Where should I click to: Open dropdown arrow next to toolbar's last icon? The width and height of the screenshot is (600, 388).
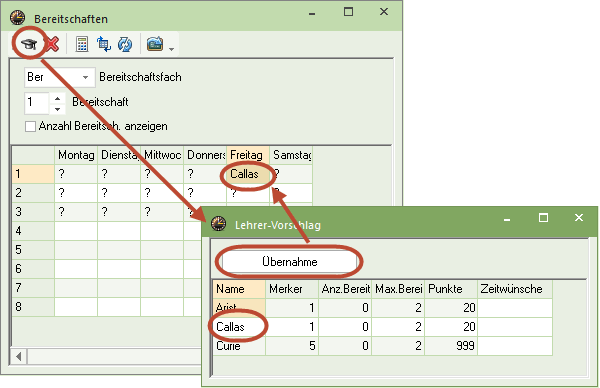pyautogui.click(x=171, y=49)
